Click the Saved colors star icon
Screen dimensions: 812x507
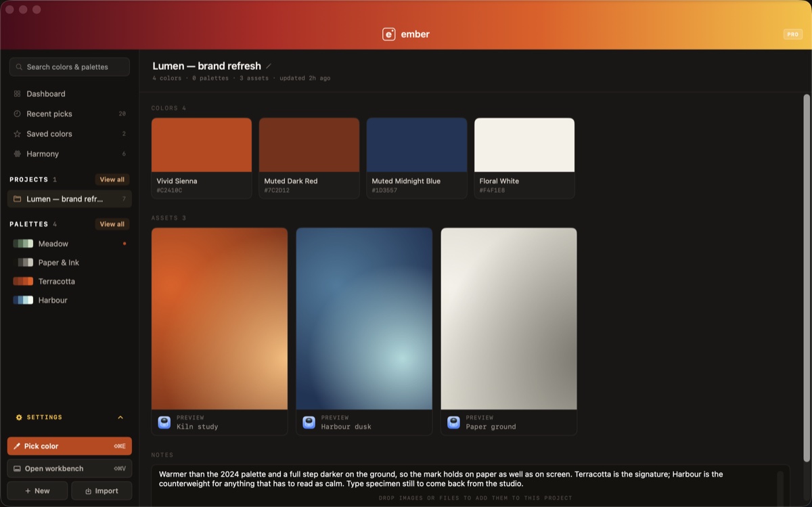[x=17, y=134]
